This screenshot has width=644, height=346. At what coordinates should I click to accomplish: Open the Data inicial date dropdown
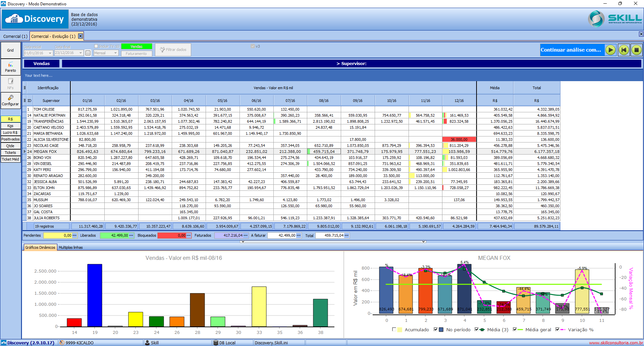click(50, 53)
